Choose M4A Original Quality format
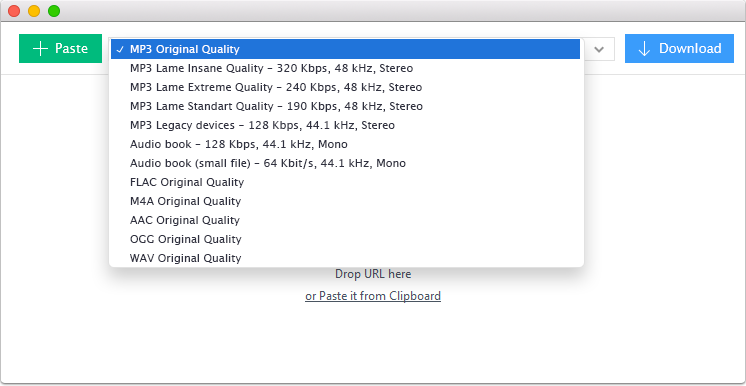 345,201
